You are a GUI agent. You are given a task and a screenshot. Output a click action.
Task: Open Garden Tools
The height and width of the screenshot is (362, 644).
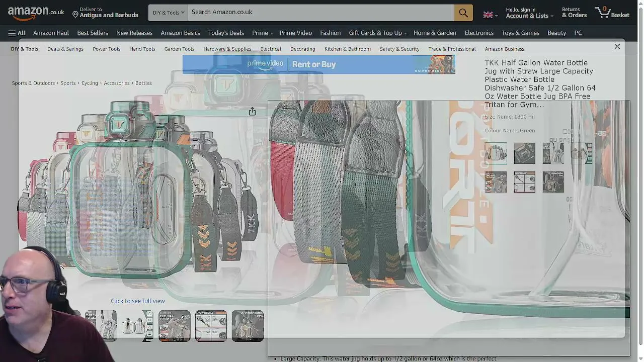click(179, 49)
